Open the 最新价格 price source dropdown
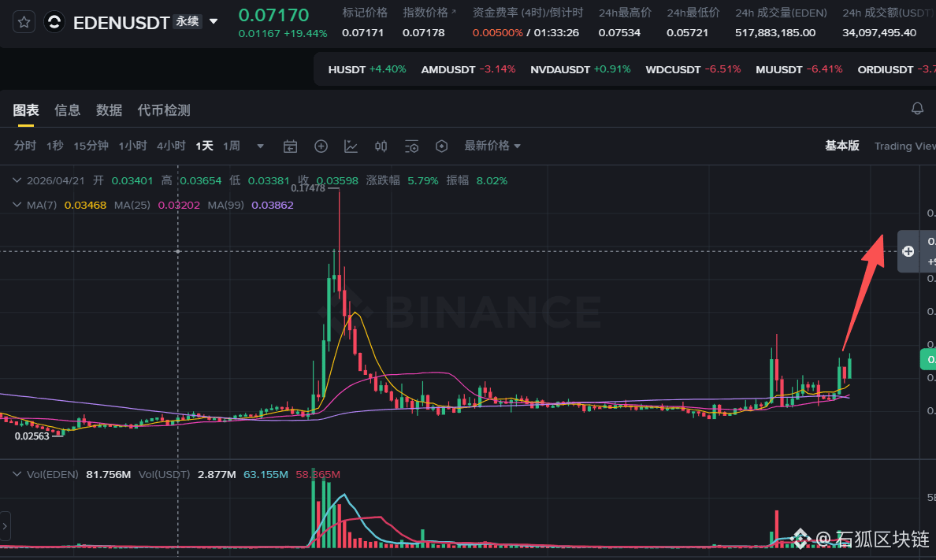The width and height of the screenshot is (936, 560). click(492, 146)
